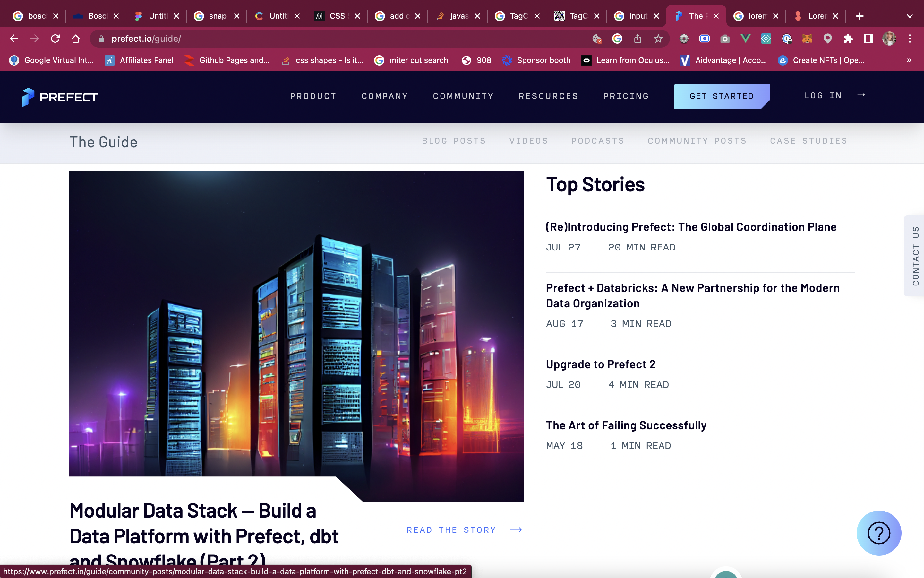Click the Get Started button
The image size is (924, 578).
click(x=722, y=96)
